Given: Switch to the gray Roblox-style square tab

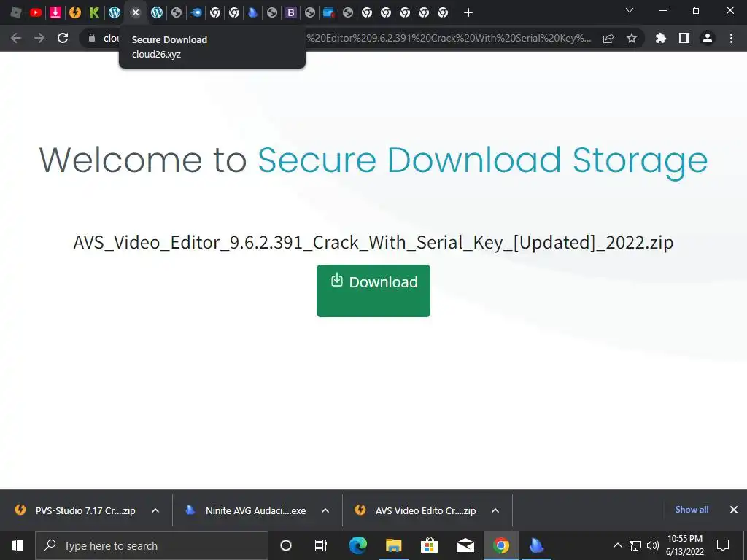Looking at the screenshot, I should coord(16,12).
